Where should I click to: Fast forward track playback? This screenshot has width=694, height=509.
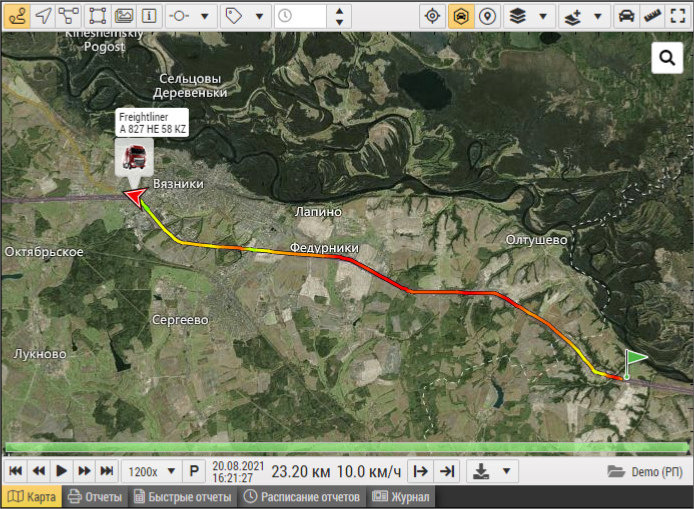click(x=84, y=471)
